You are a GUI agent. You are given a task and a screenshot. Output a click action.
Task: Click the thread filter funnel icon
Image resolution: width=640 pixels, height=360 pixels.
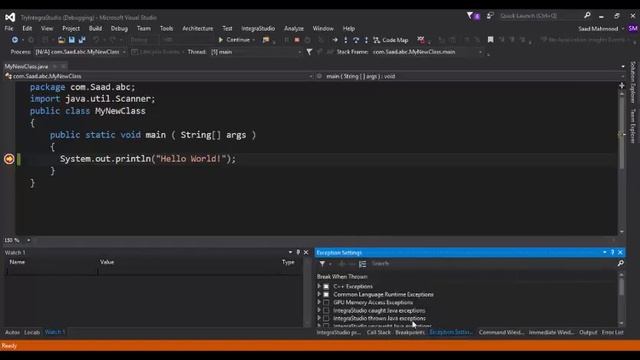click(x=309, y=52)
